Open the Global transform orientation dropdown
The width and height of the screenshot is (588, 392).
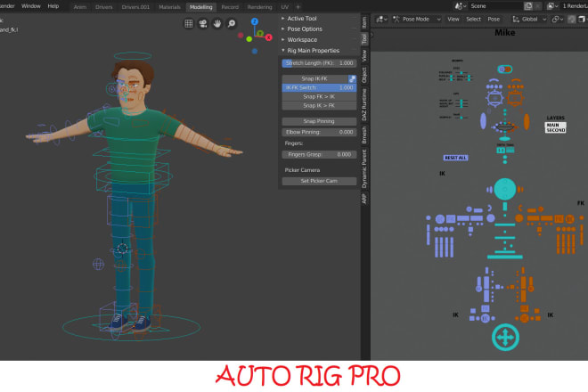click(x=528, y=19)
